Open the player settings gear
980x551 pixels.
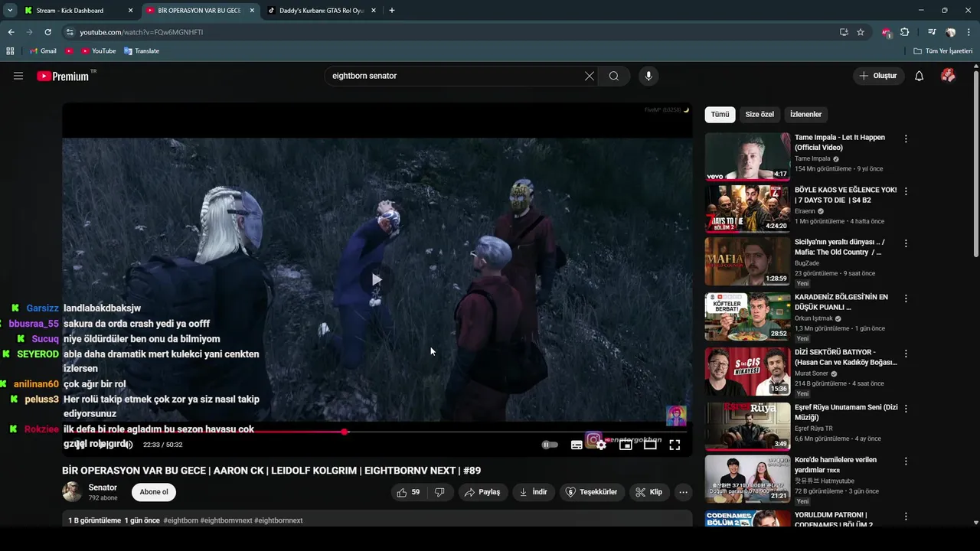[x=602, y=445]
